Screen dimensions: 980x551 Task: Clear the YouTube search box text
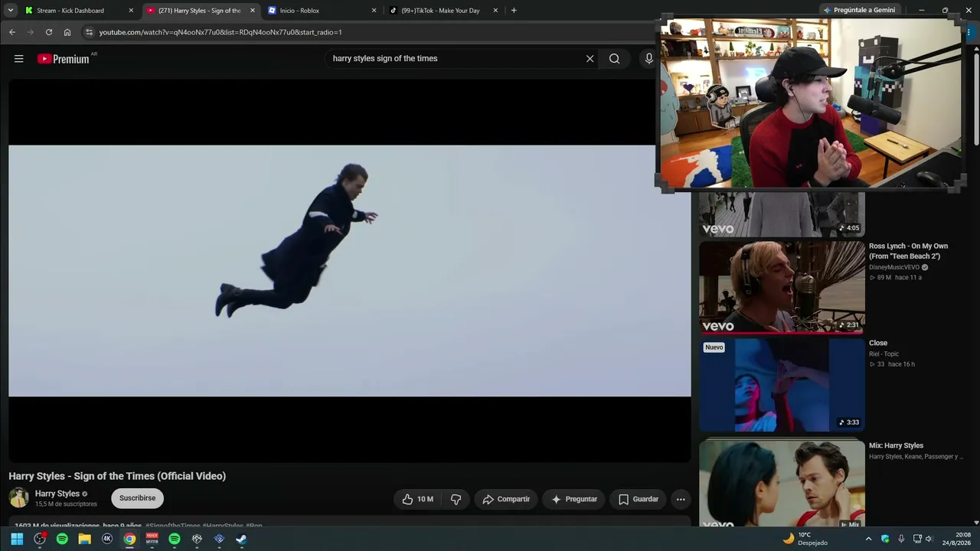590,59
